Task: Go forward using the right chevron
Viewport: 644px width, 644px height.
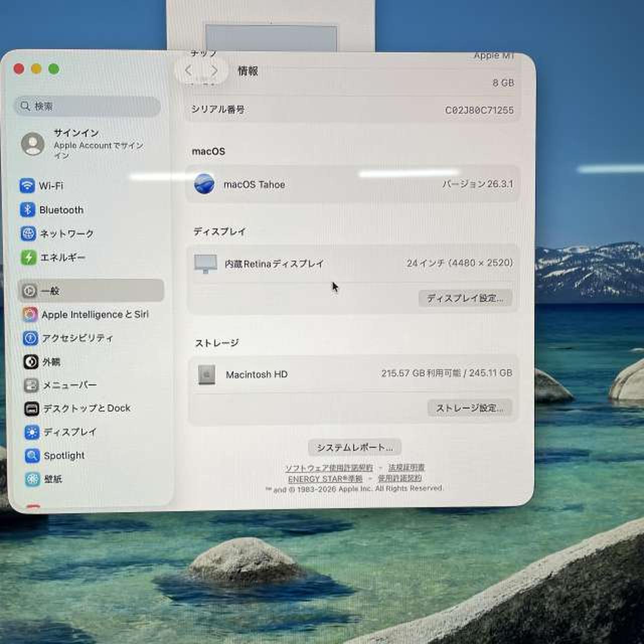Action: pos(214,71)
